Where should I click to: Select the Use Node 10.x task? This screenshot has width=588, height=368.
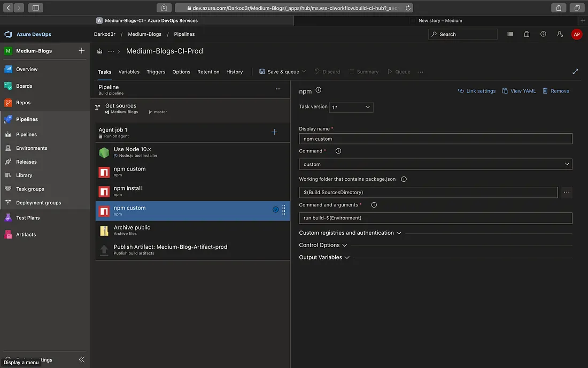pyautogui.click(x=193, y=152)
